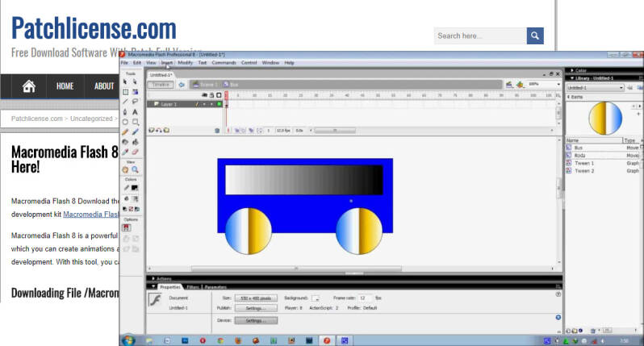Select the Lasso tool
The image size is (644, 346).
135,102
